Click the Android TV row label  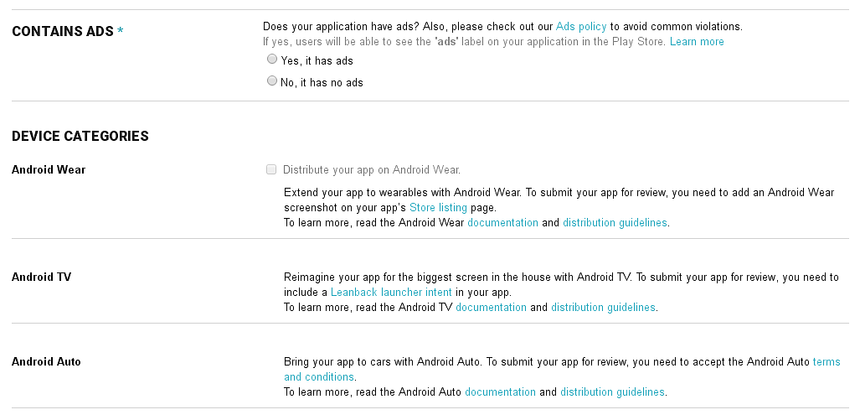click(41, 277)
